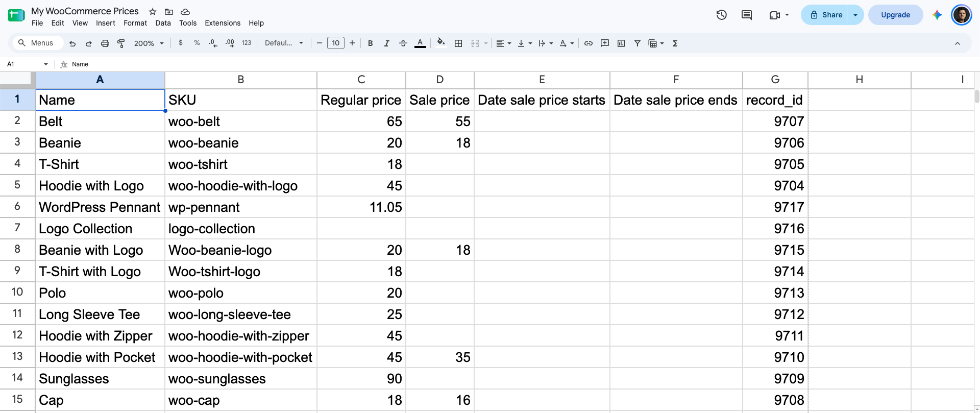Open the functions sigma menu

(x=675, y=43)
